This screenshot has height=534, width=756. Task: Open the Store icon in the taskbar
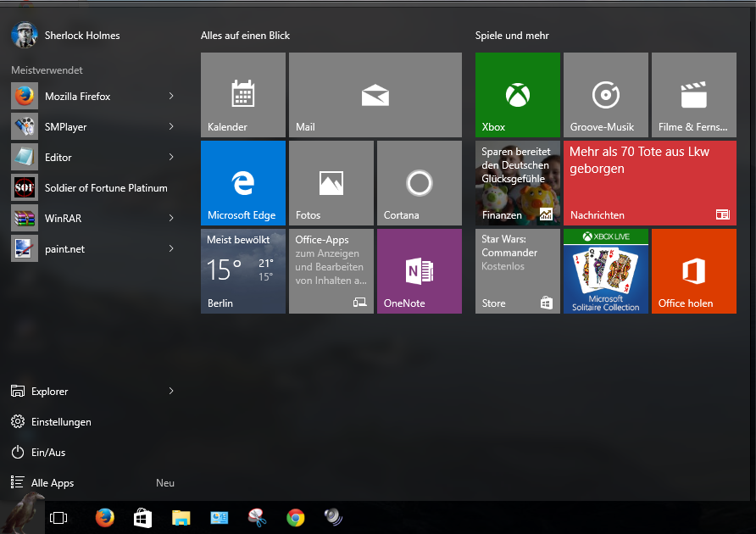coord(142,518)
